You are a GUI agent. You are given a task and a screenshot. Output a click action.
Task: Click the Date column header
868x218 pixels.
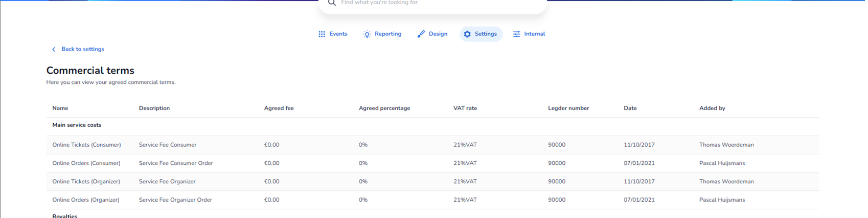[630, 108]
